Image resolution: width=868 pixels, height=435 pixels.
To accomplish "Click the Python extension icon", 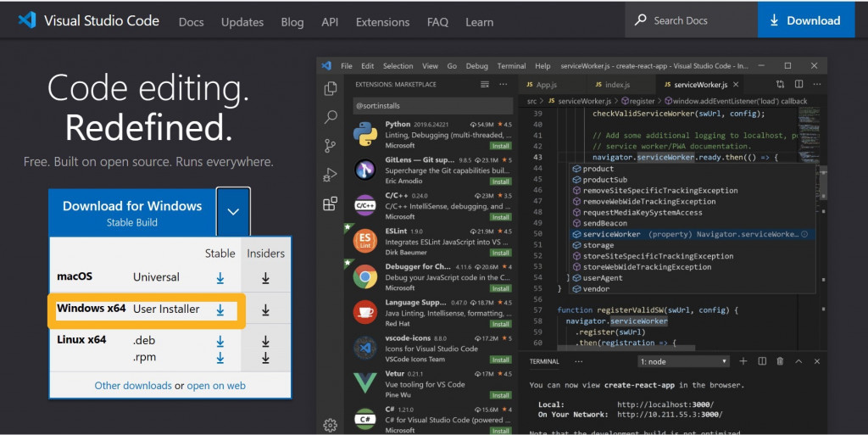I will tap(365, 135).
